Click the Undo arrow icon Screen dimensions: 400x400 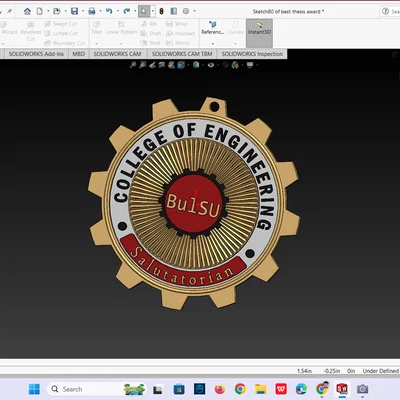tap(109, 11)
